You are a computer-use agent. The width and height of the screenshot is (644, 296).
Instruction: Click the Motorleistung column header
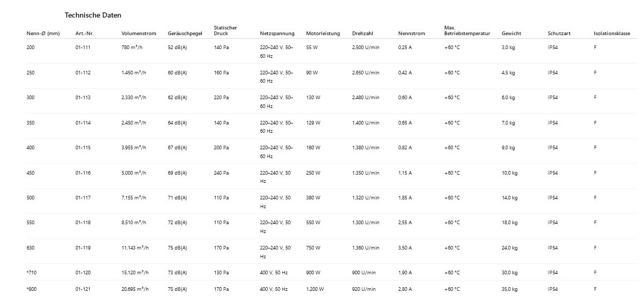pos(323,34)
